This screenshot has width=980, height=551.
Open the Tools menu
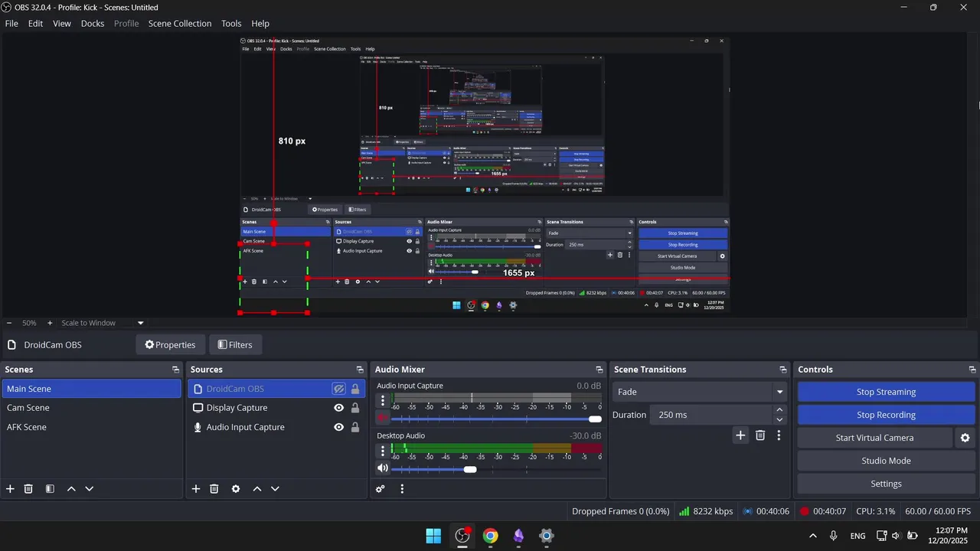[231, 24]
